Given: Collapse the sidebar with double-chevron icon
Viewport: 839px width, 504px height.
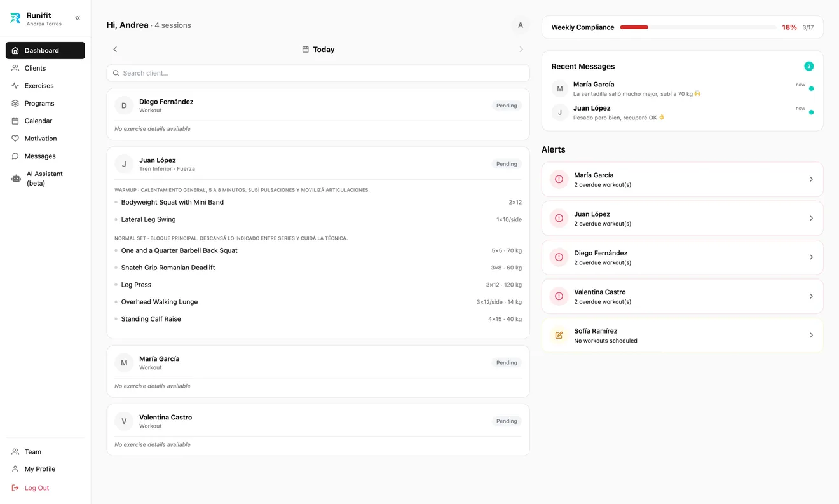Looking at the screenshot, I should coord(78,18).
